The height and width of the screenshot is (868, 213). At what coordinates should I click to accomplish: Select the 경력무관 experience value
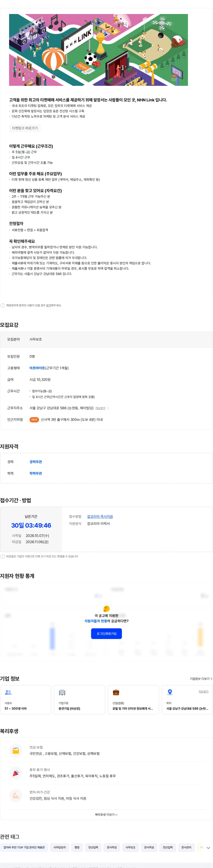36,462
